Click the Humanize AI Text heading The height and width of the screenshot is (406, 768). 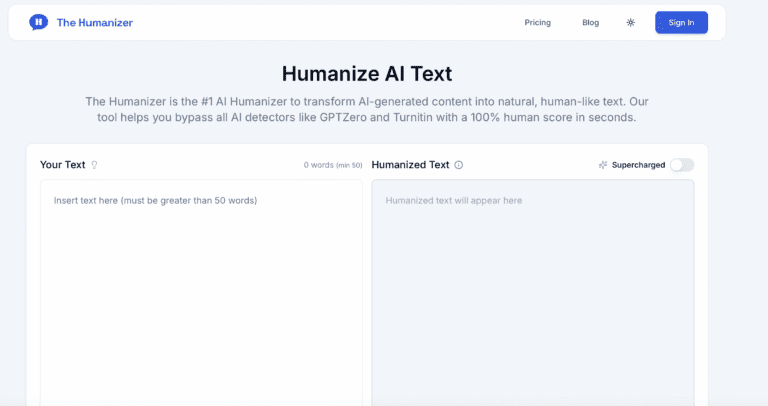coord(367,74)
